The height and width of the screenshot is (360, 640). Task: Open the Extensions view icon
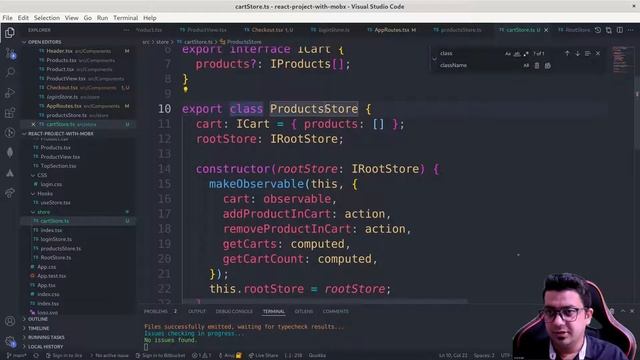(10, 113)
